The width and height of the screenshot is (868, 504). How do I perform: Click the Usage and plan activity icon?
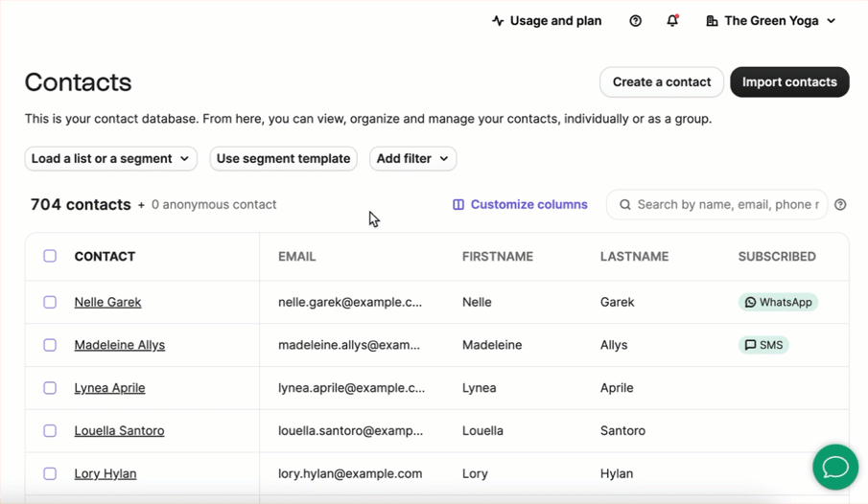click(498, 21)
